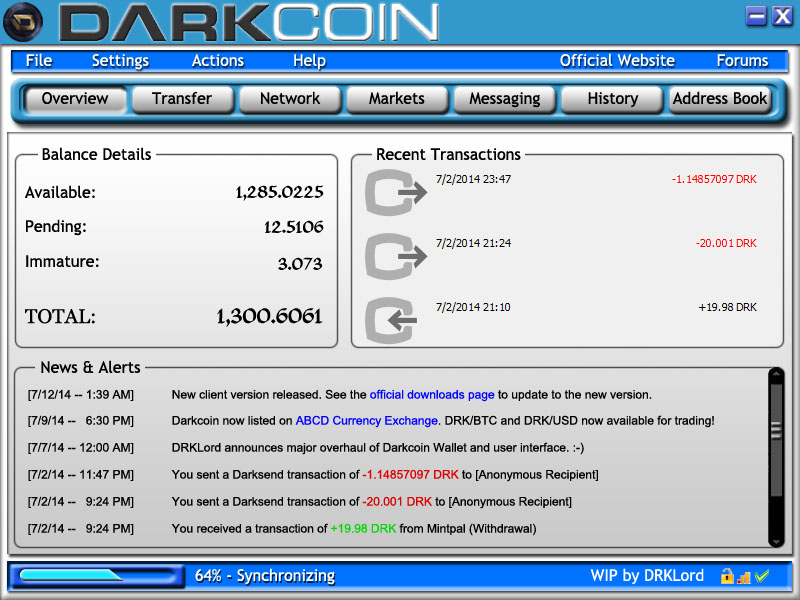
Task: Click the 7/2/2014 21:24 transaction date
Action: point(473,243)
